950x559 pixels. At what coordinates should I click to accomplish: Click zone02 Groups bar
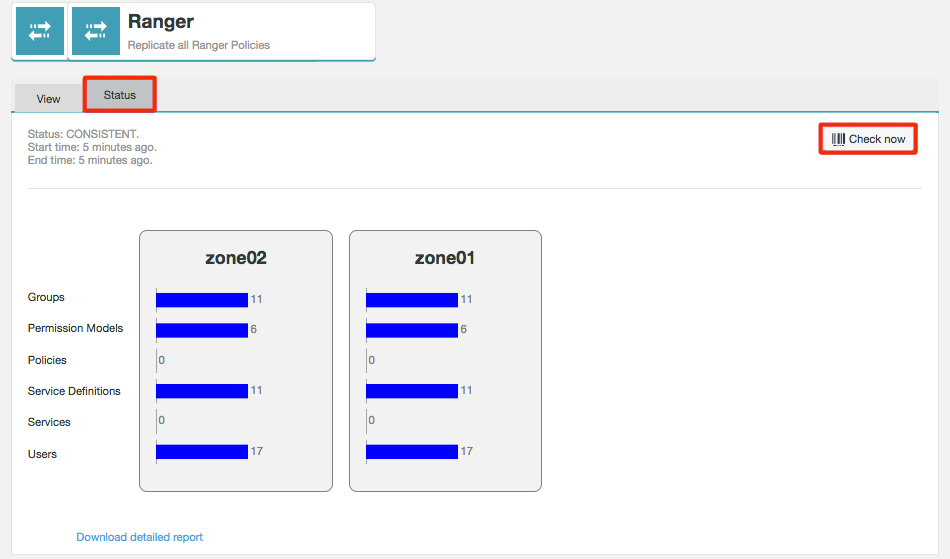pos(202,300)
